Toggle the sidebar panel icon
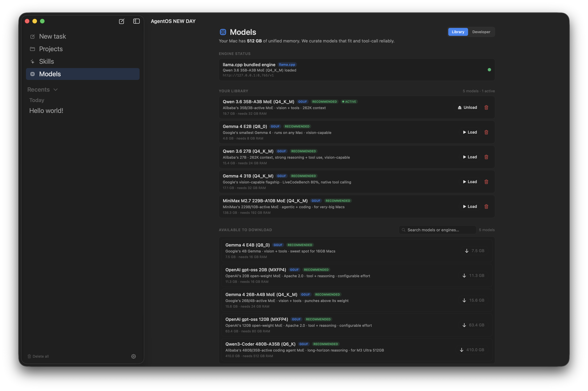 pos(136,21)
